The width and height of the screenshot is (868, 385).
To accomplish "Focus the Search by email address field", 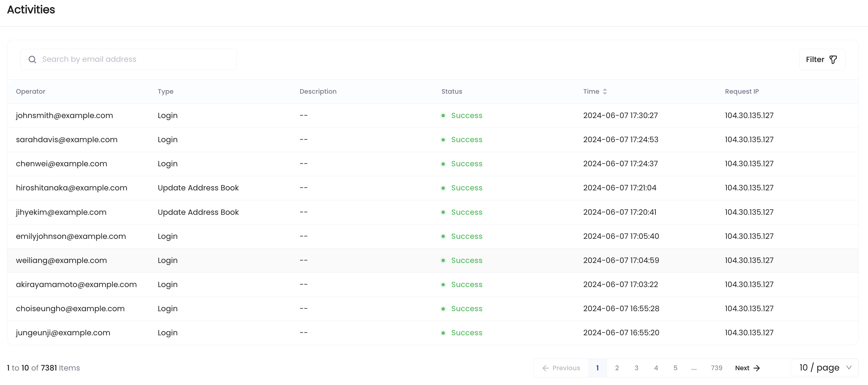I will click(x=129, y=60).
